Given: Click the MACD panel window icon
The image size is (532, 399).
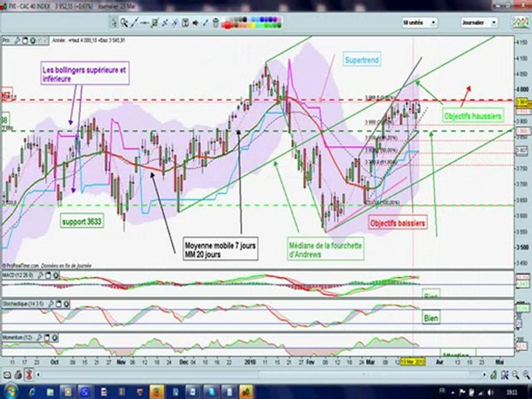Looking at the screenshot, I should click(48, 275).
